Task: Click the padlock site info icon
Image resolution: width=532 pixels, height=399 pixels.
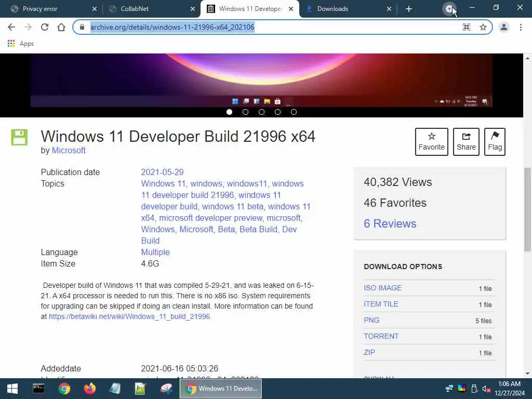Action: coord(82,27)
